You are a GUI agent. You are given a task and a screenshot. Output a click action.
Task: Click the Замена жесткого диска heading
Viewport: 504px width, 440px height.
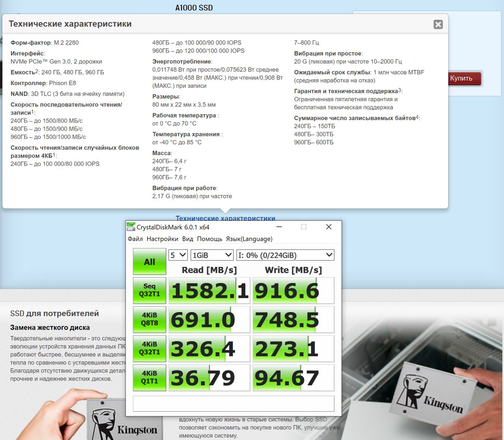click(x=50, y=327)
